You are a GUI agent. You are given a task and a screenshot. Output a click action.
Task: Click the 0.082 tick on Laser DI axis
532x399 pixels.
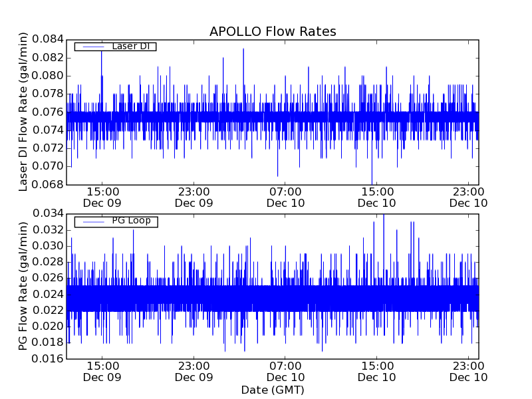[x=48, y=58]
